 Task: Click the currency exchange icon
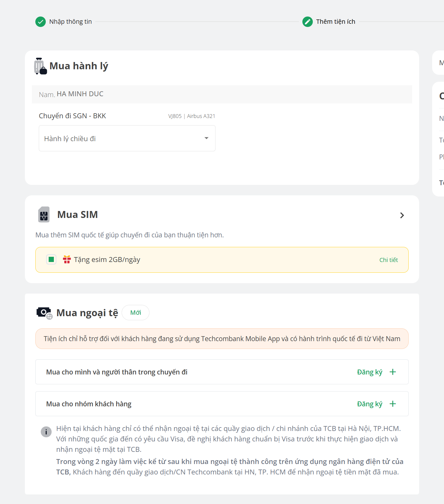point(44,313)
